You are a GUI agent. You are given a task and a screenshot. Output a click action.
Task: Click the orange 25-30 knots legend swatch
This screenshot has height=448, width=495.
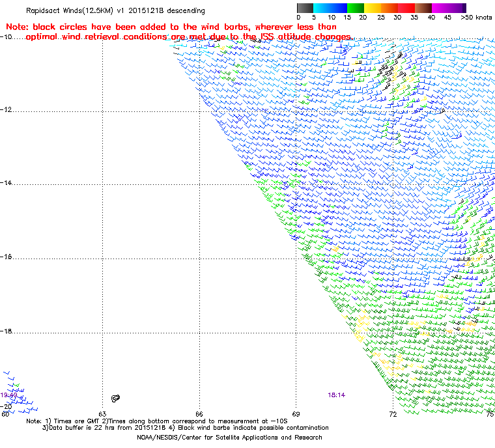click(389, 8)
